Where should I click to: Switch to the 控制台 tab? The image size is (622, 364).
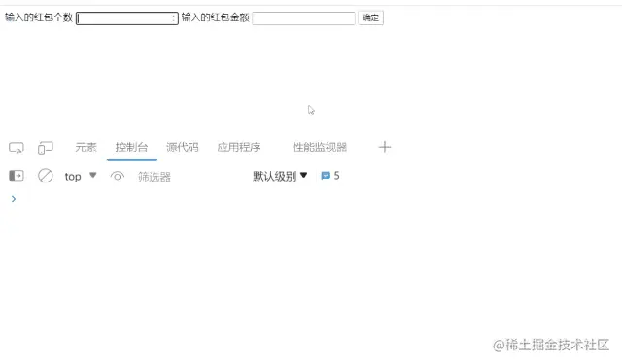tap(132, 148)
